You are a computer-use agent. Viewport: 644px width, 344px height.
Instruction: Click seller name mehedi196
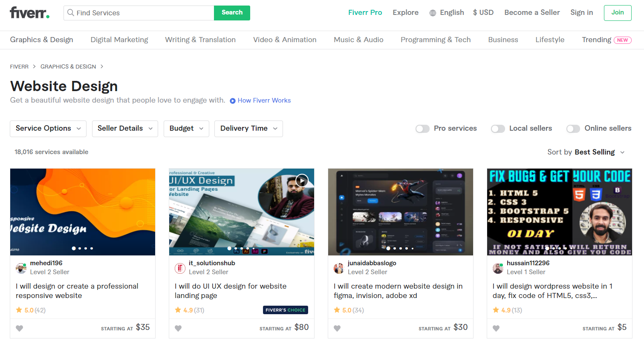coord(46,263)
